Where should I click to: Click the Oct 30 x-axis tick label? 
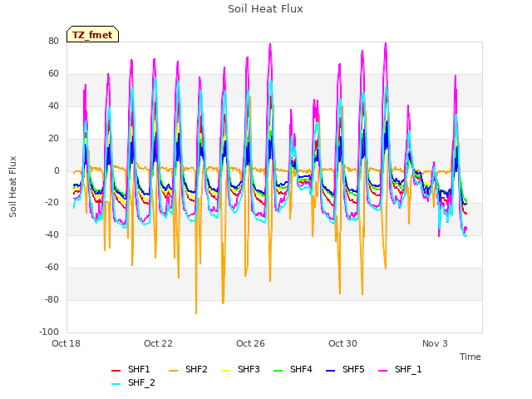(x=342, y=343)
